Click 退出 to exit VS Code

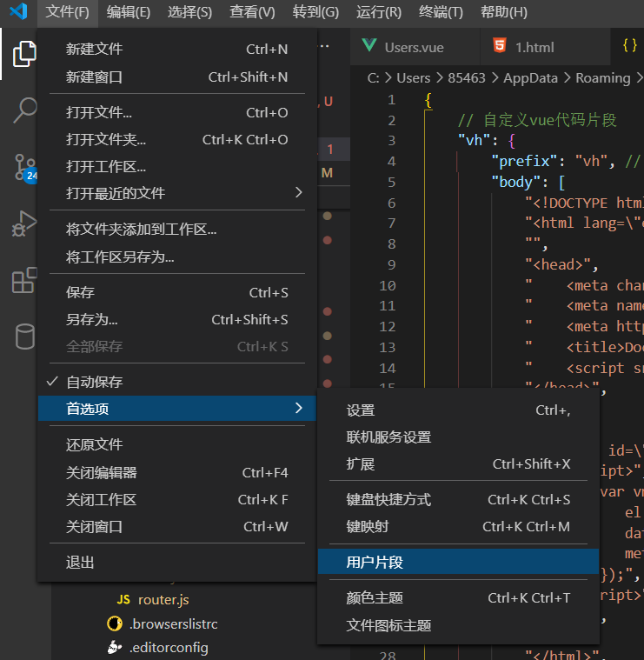176,563
